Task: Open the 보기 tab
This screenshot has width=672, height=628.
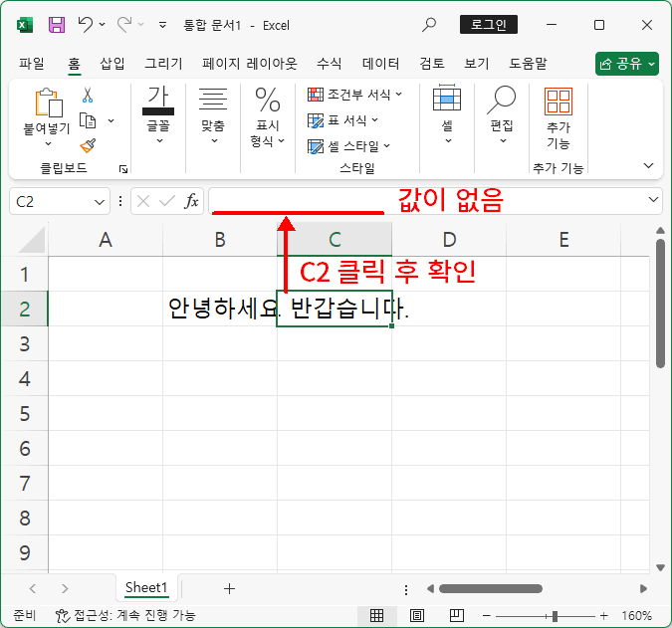Action: [477, 64]
